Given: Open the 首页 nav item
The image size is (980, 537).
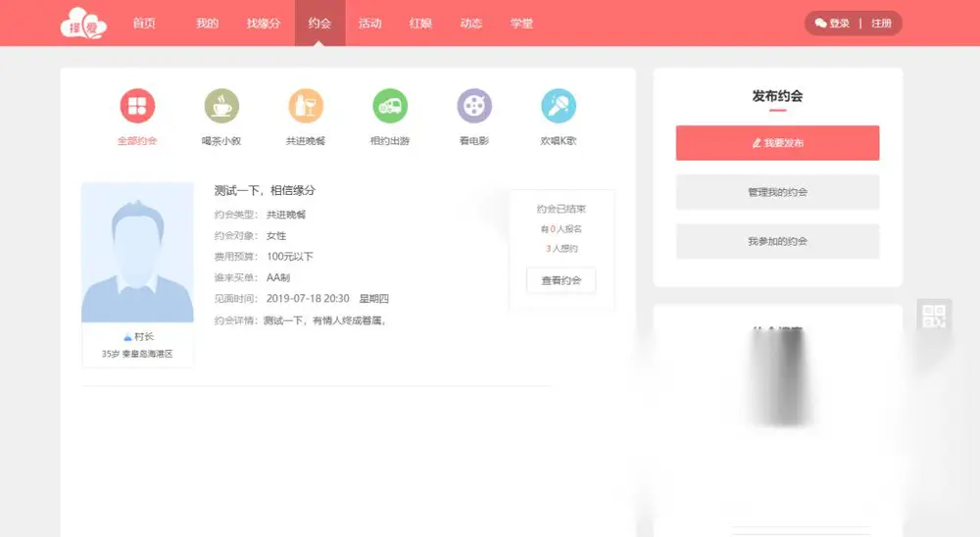Looking at the screenshot, I should (144, 24).
